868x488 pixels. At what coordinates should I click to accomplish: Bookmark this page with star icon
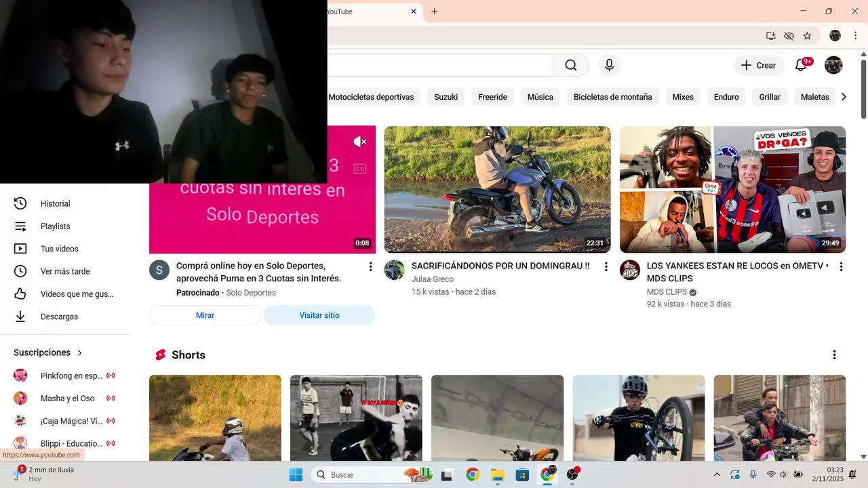[807, 36]
